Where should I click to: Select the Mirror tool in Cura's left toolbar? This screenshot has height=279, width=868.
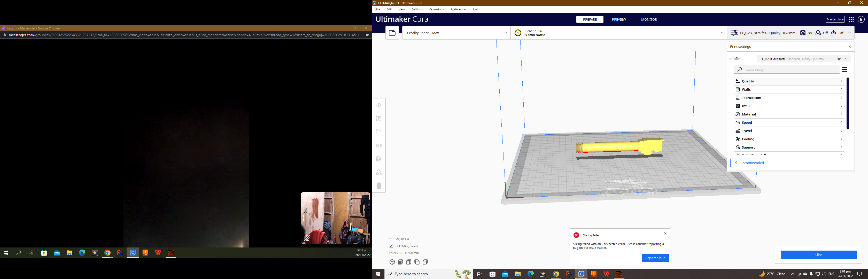pos(379,145)
